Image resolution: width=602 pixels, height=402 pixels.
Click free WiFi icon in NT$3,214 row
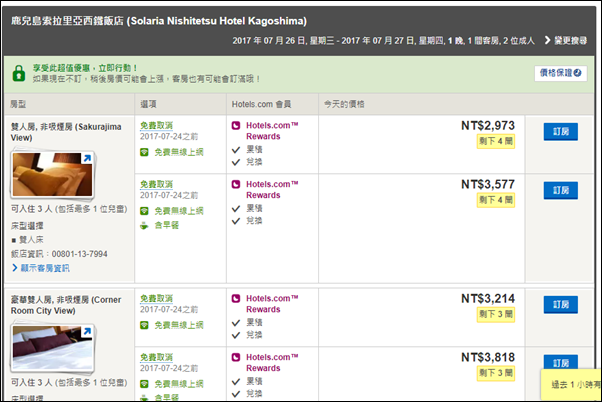pyautogui.click(x=144, y=326)
